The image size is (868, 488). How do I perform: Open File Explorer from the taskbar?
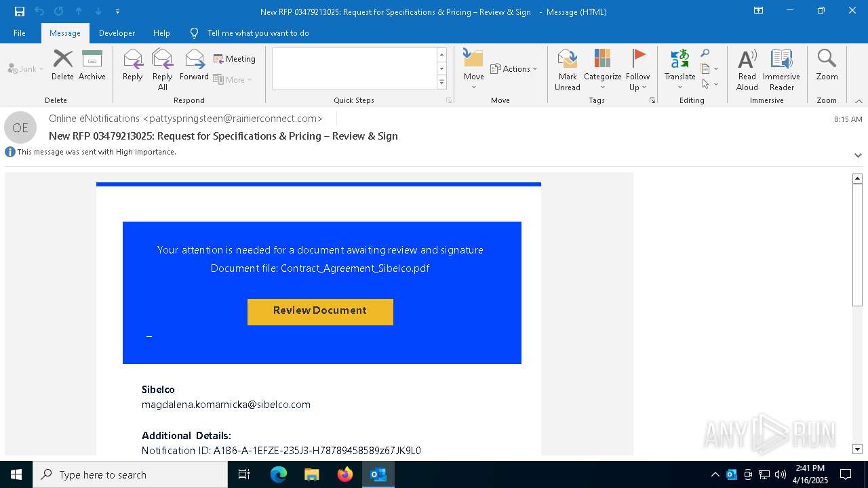(311, 474)
